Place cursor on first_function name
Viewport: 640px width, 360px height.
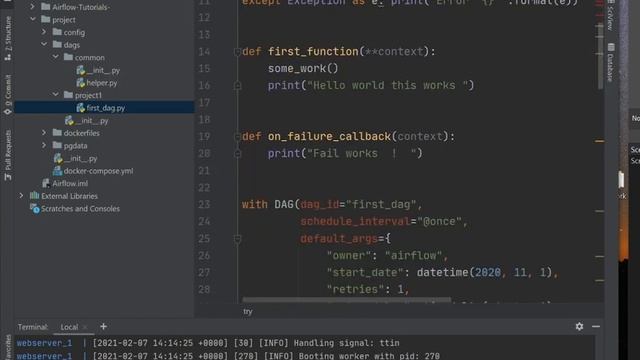click(x=313, y=51)
